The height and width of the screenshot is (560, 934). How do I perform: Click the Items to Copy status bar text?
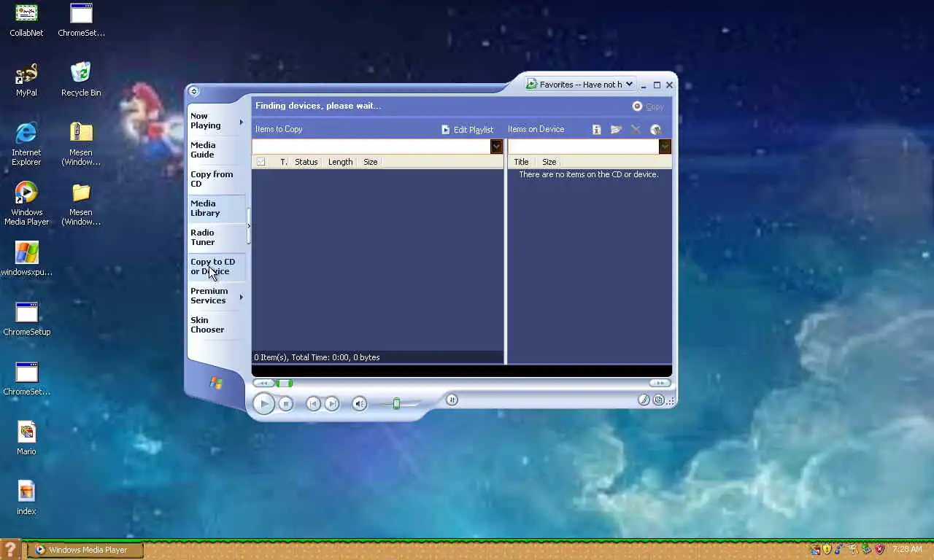(x=317, y=357)
